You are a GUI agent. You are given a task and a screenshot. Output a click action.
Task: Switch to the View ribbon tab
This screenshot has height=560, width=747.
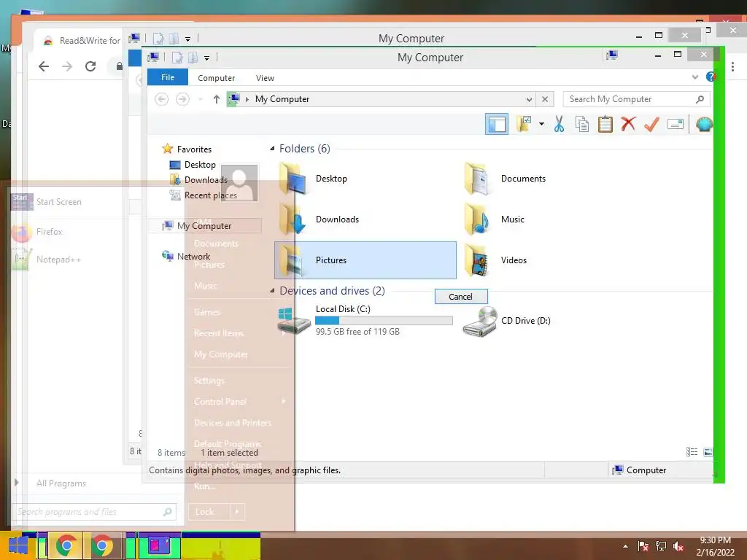click(265, 77)
